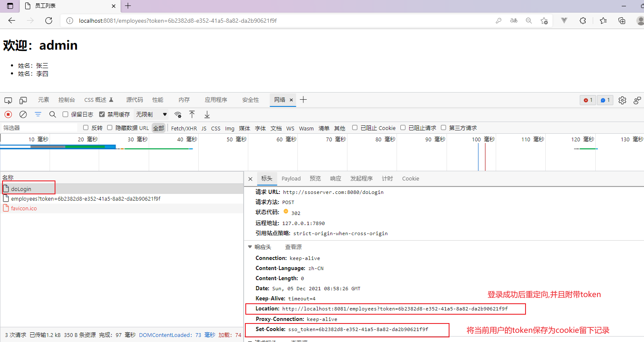Click the red error count badge

588,100
